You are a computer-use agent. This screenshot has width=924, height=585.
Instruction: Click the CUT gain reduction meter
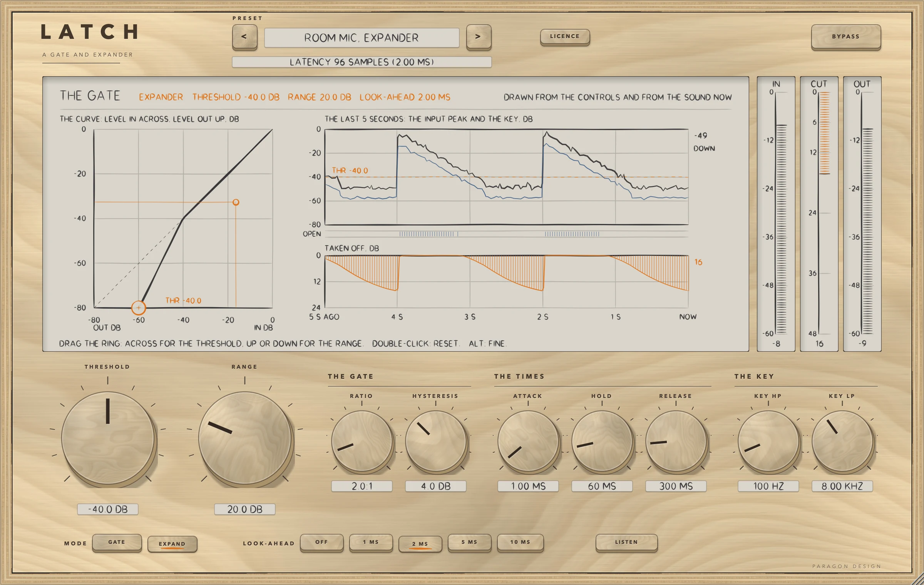point(819,214)
